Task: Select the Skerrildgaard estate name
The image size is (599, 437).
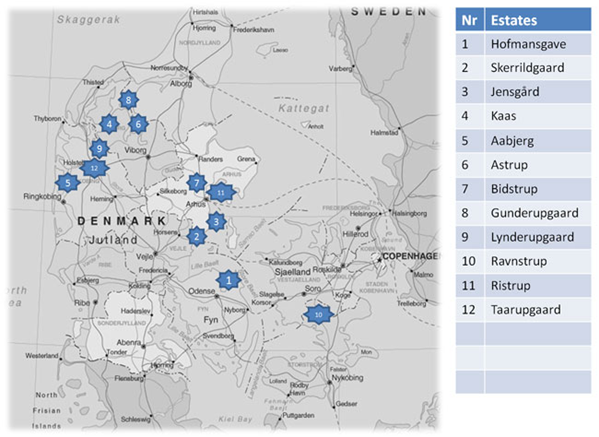Action: tap(527, 68)
